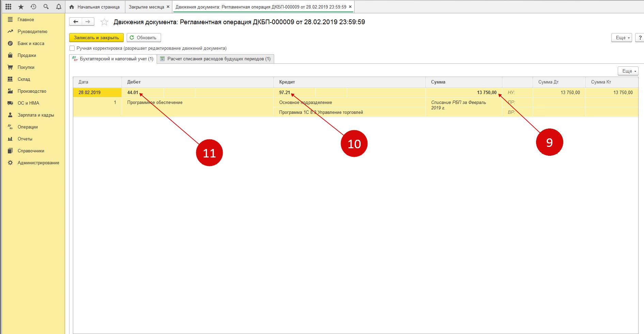Click the Руководителю chart icon
Screen dimensions: 644x334
10,31
